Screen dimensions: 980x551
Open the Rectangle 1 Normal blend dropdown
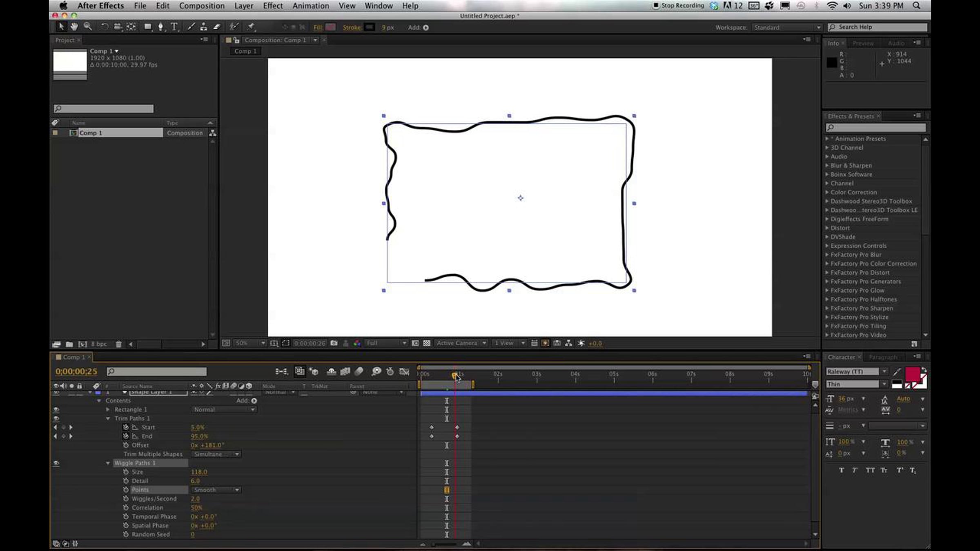(224, 409)
